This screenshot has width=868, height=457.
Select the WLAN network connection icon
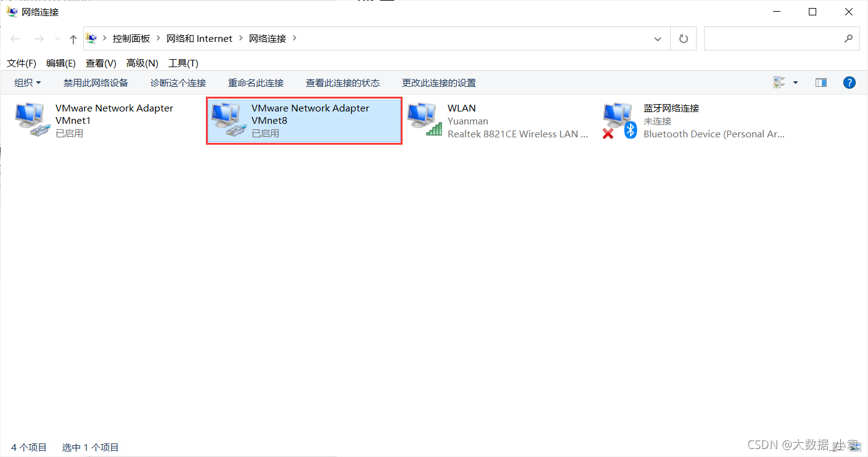click(424, 120)
